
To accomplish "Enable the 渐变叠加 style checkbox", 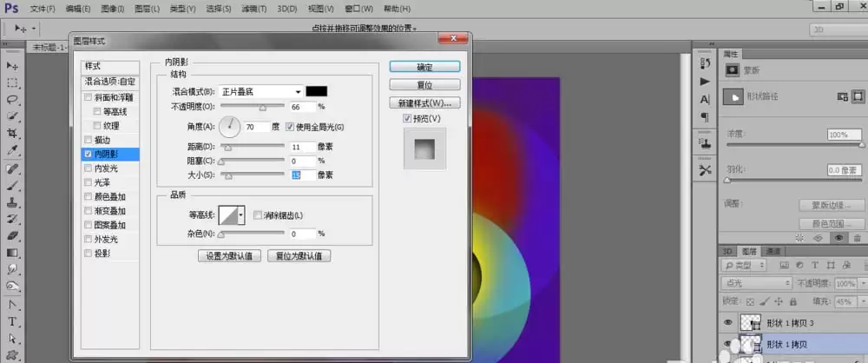I will (x=88, y=211).
